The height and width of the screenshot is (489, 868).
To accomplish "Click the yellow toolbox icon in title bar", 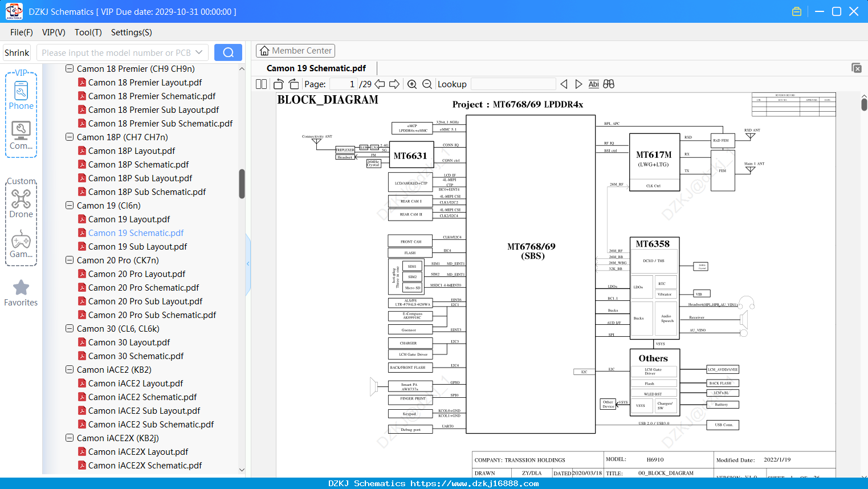I will point(797,11).
